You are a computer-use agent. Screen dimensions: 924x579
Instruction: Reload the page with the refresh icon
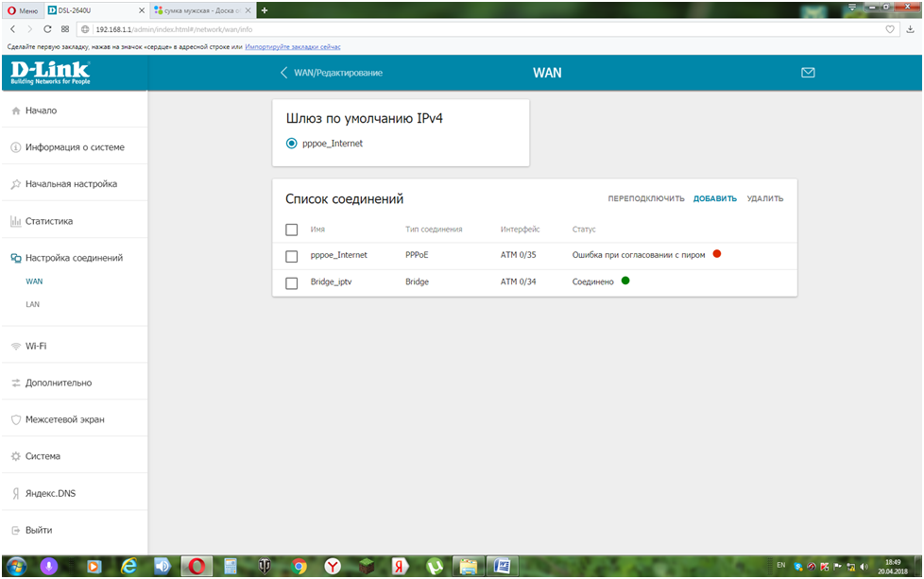(47, 29)
